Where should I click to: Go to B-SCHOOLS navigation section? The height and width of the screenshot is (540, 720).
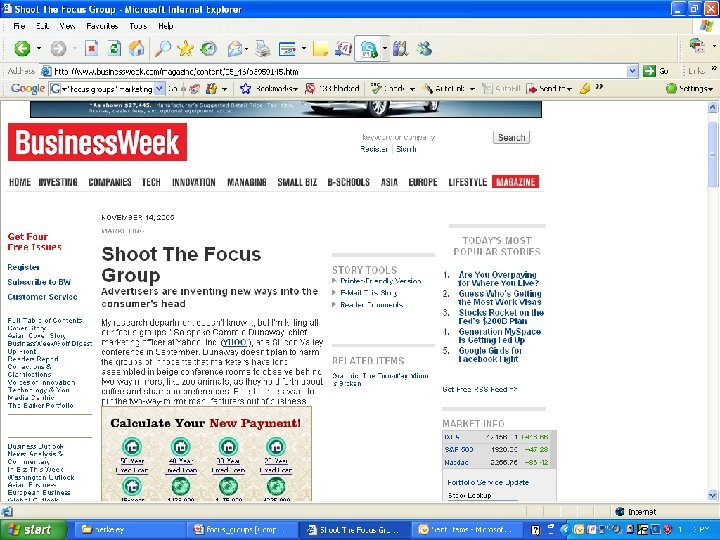349,182
